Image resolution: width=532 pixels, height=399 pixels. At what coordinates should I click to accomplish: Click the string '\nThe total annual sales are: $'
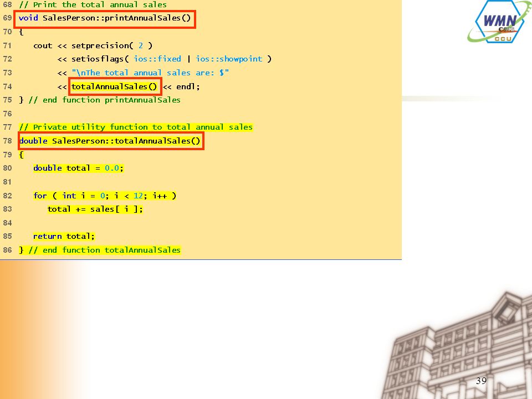[x=150, y=73]
